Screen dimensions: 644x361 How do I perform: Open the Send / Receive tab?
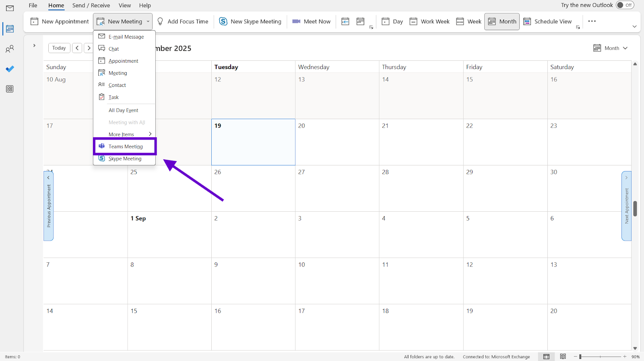pos(91,5)
